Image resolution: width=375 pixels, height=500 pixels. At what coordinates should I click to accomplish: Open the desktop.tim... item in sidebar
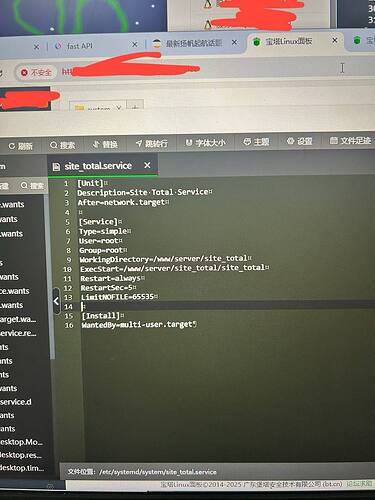click(x=22, y=468)
